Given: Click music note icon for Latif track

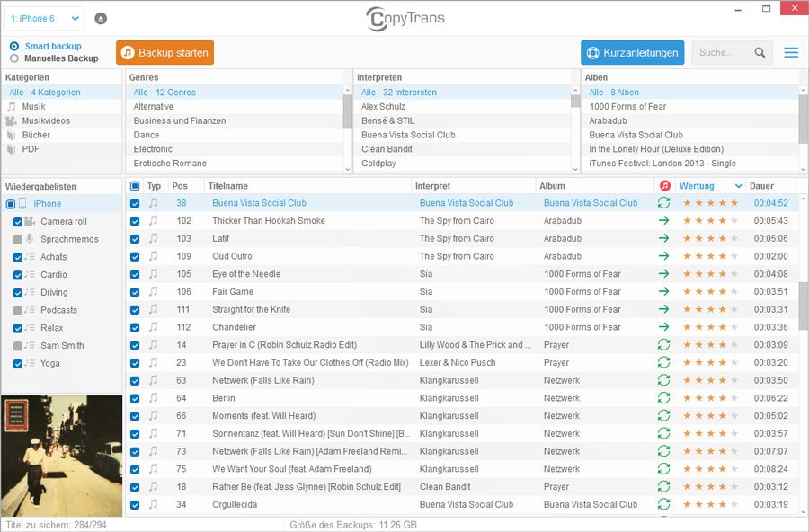Looking at the screenshot, I should pos(153,239).
